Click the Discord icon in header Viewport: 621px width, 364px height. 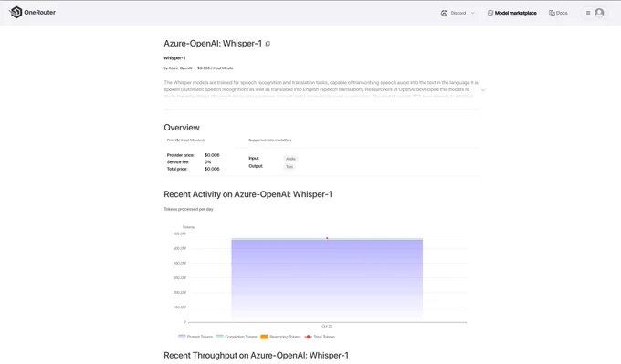[x=444, y=13]
